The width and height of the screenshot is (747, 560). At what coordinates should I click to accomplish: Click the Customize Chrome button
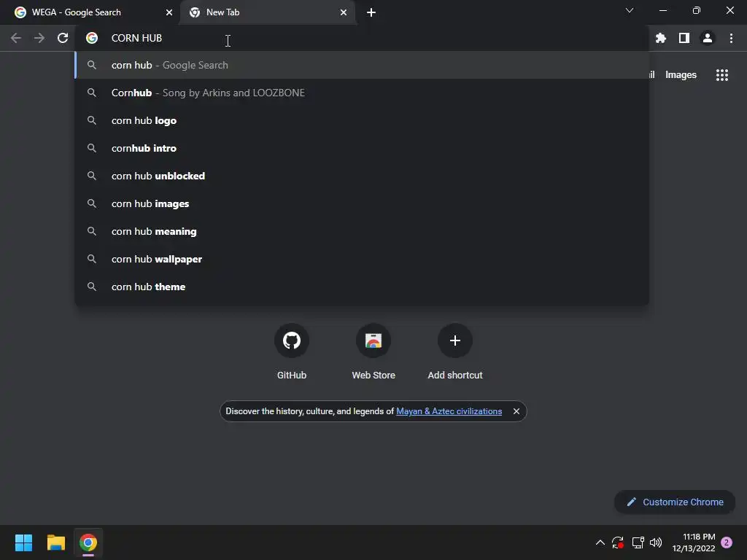[675, 502]
